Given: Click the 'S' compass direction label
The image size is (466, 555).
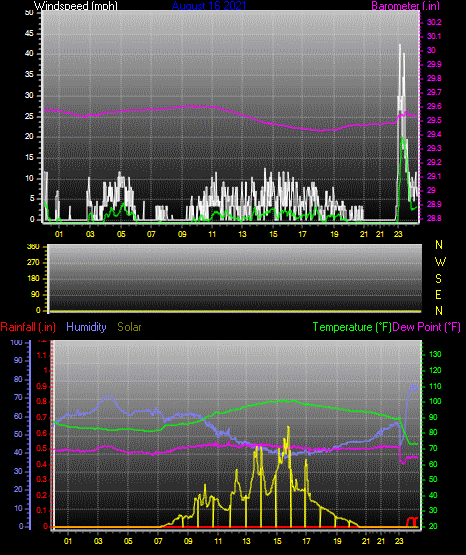Looking at the screenshot, I should (438, 279).
